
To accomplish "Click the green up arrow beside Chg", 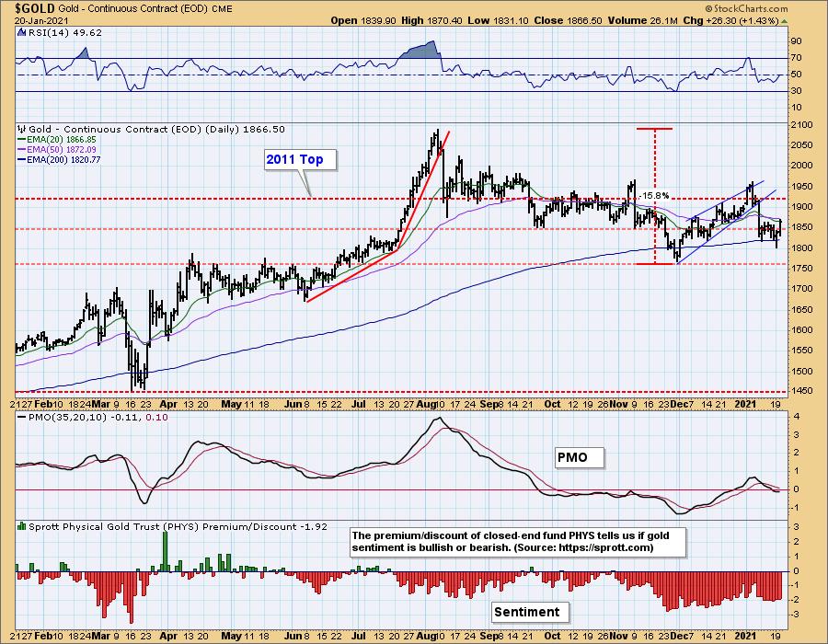I will click(784, 21).
